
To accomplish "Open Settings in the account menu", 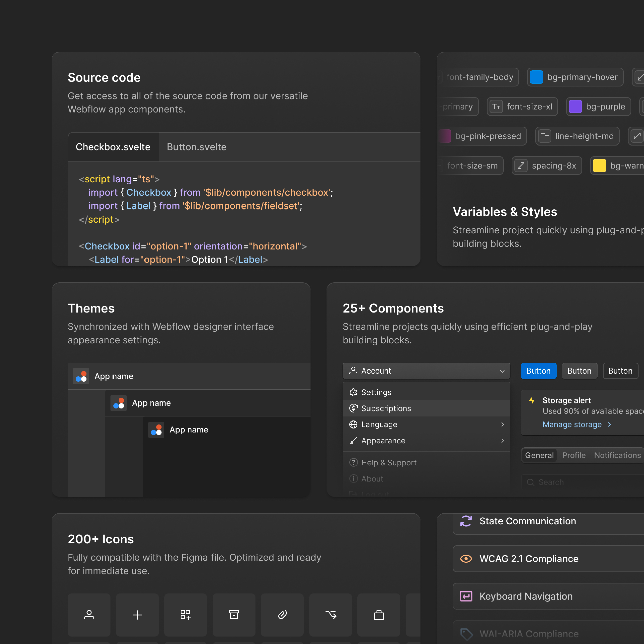I will (x=376, y=392).
